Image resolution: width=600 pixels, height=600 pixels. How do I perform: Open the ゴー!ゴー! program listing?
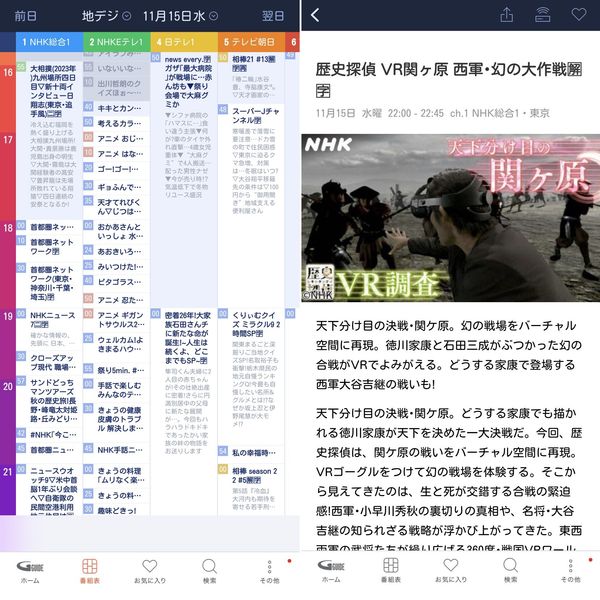117,169
